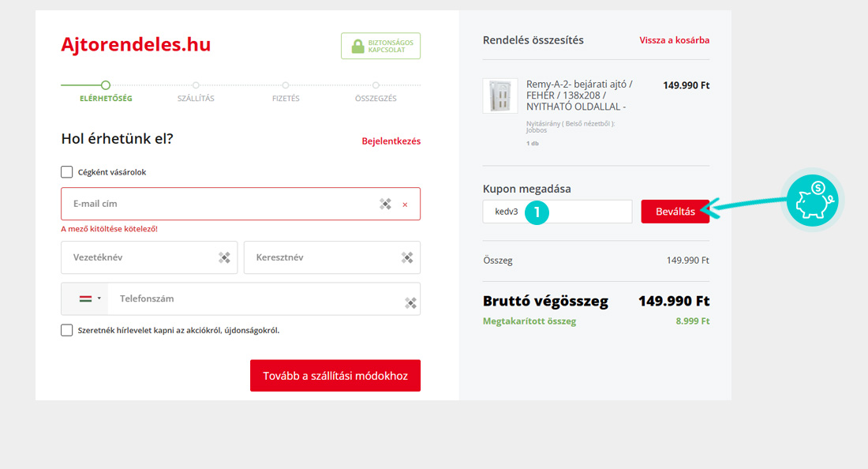Click the Nyitásirány Jobbos product detail text

coord(571,127)
